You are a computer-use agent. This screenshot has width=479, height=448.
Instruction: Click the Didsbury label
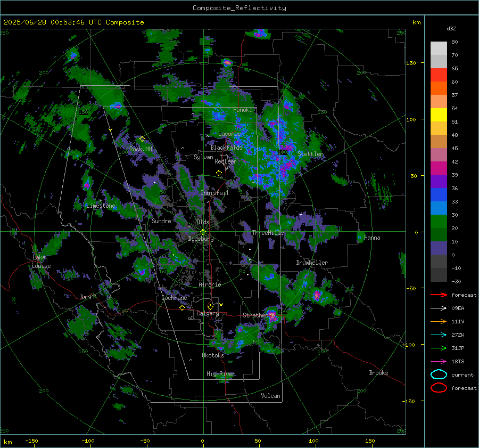click(x=201, y=239)
